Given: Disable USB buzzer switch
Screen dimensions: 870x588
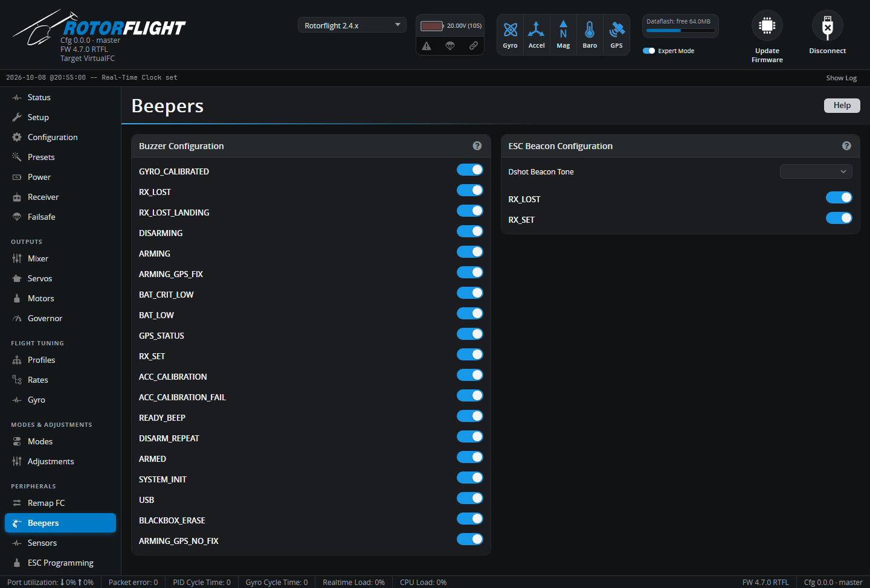Looking at the screenshot, I should tap(470, 498).
